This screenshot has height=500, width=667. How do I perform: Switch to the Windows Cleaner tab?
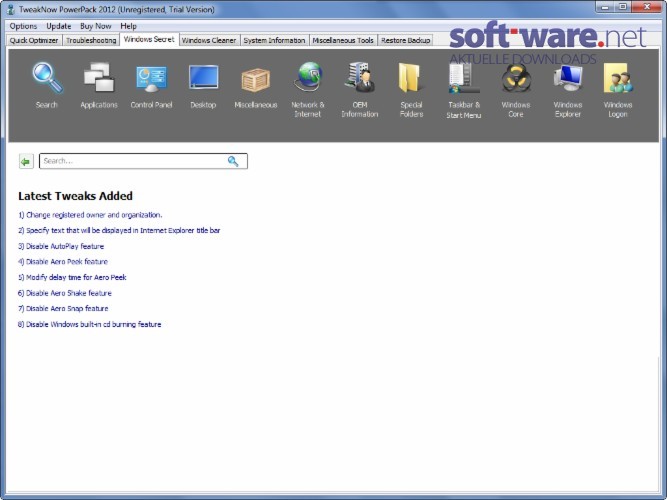(209, 40)
